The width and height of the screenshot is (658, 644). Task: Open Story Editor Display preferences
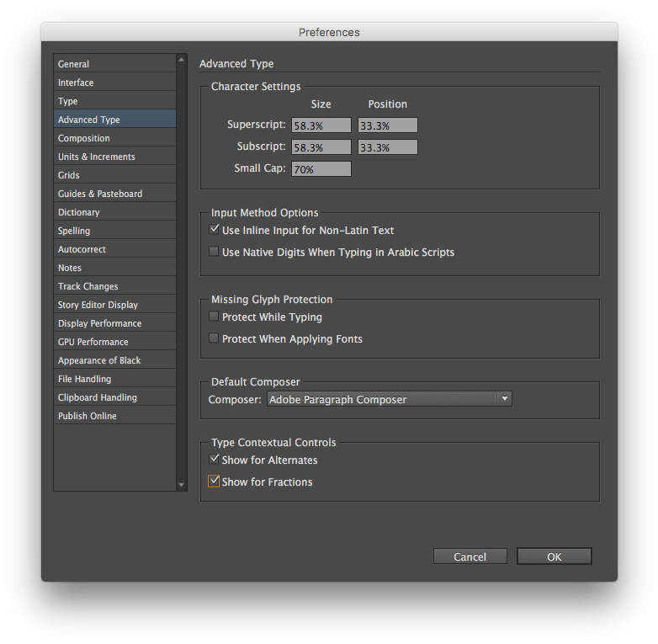tap(114, 305)
